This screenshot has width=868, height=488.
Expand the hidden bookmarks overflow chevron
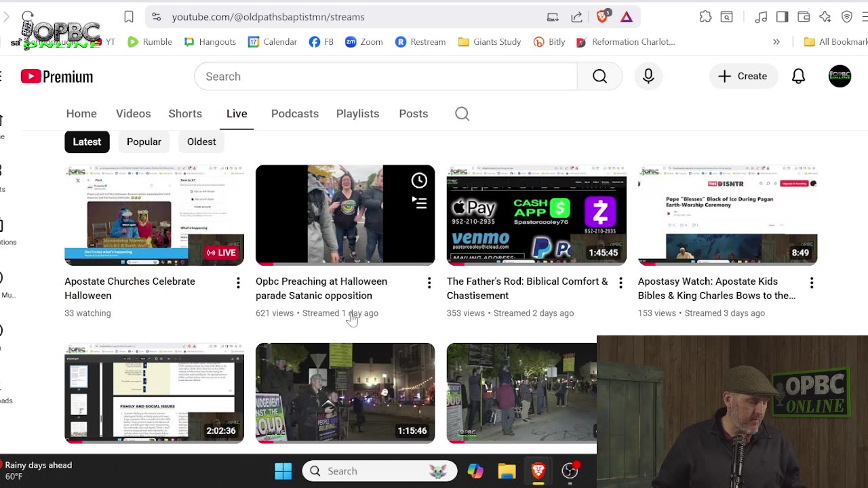click(x=776, y=42)
